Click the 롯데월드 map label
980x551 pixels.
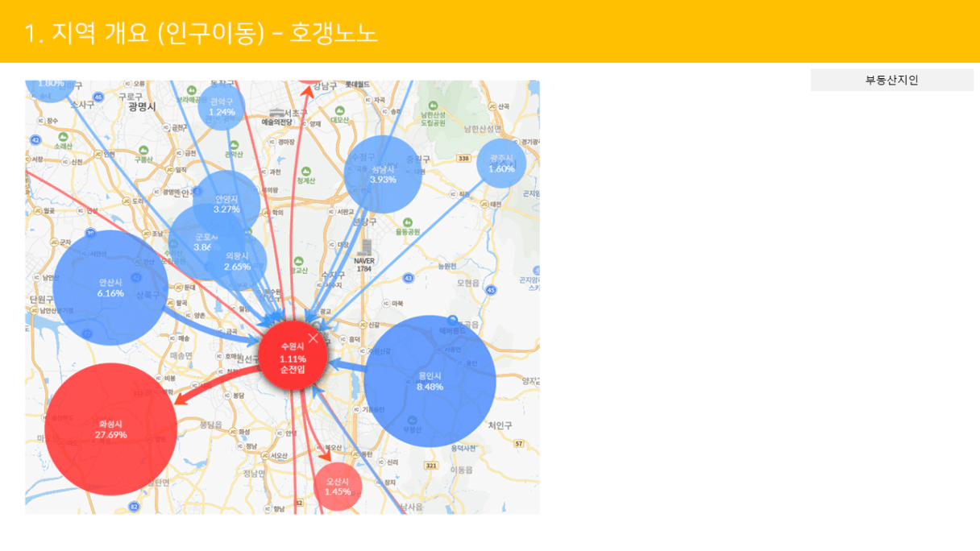[x=357, y=84]
